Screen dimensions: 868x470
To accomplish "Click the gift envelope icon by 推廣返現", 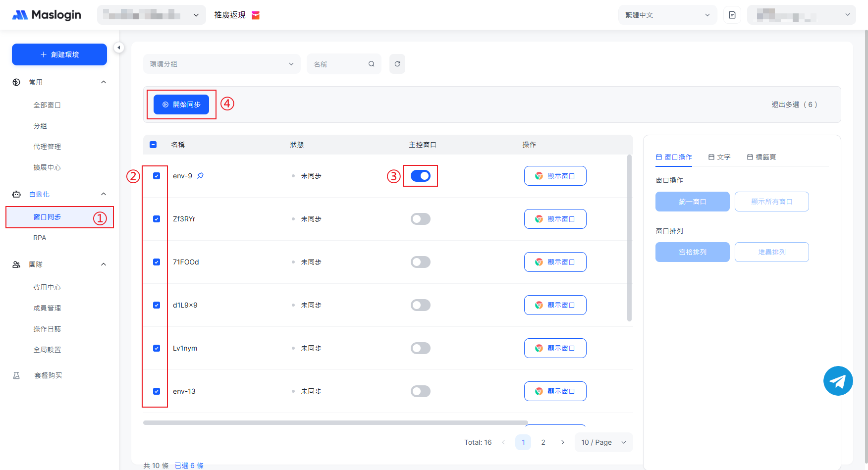I will tap(256, 15).
